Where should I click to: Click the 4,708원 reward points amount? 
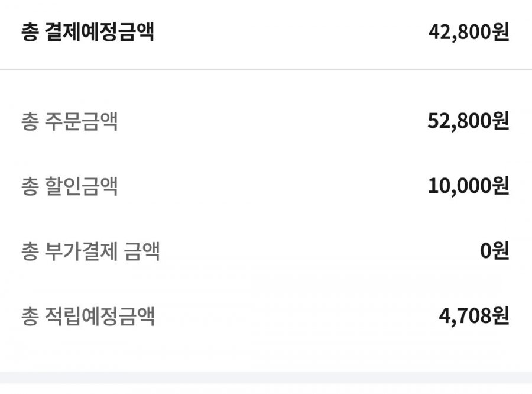(474, 316)
